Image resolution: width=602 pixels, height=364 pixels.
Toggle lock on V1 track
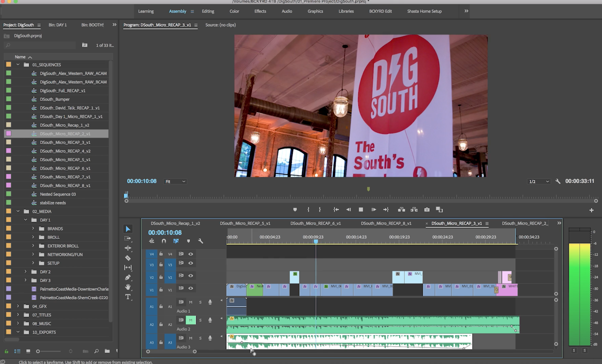click(x=161, y=289)
